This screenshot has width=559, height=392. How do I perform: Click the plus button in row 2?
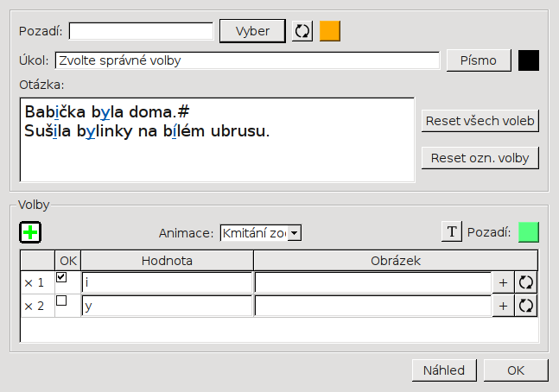coord(503,306)
